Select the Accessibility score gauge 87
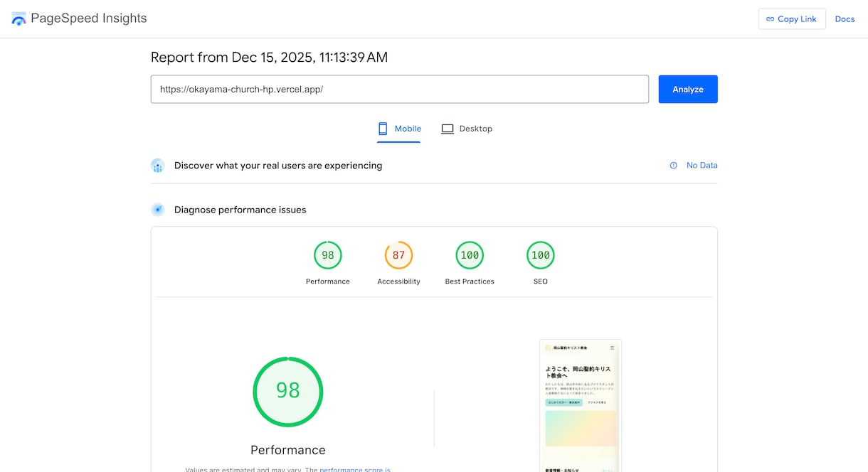Viewport: 868px width, 472px height. pyautogui.click(x=399, y=255)
